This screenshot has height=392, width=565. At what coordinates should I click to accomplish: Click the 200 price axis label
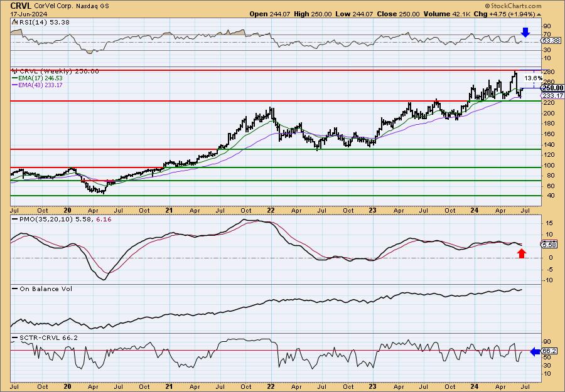tap(549, 113)
